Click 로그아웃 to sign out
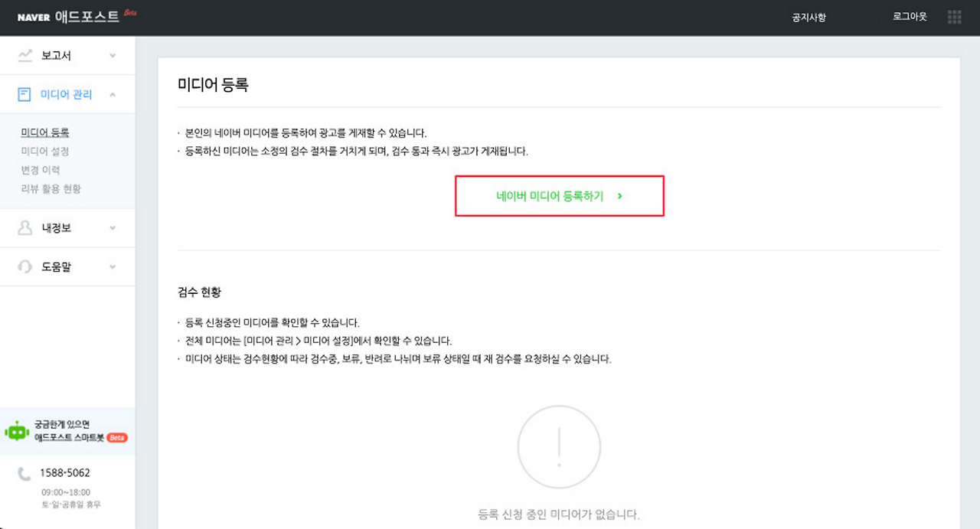 pos(908,16)
